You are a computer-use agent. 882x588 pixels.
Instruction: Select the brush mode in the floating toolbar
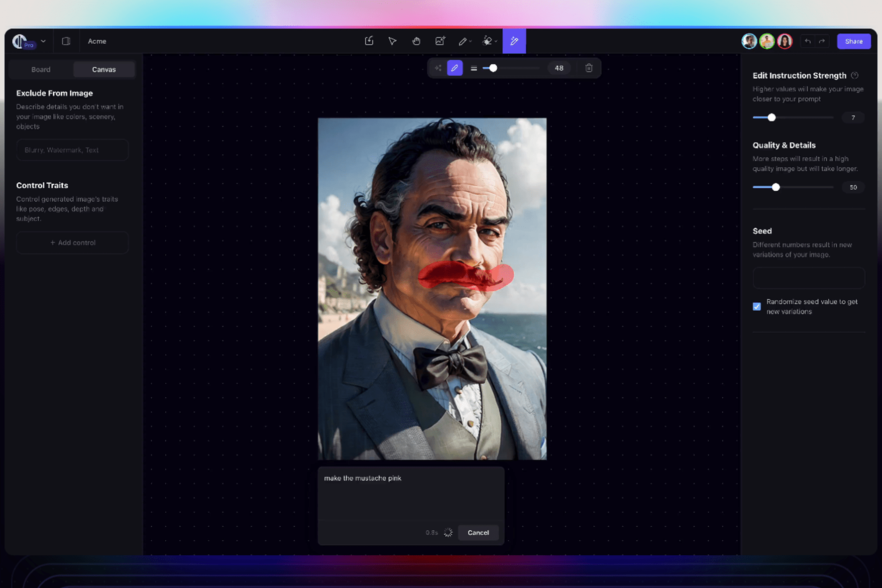455,68
